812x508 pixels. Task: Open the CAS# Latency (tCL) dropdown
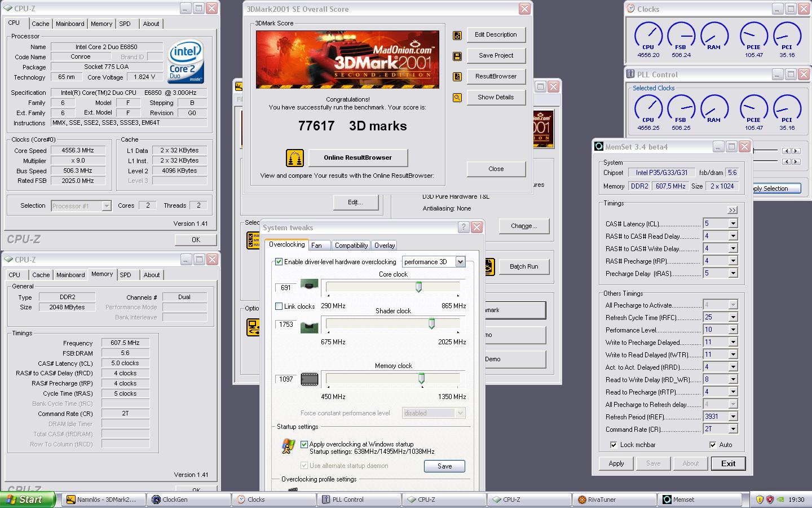733,224
